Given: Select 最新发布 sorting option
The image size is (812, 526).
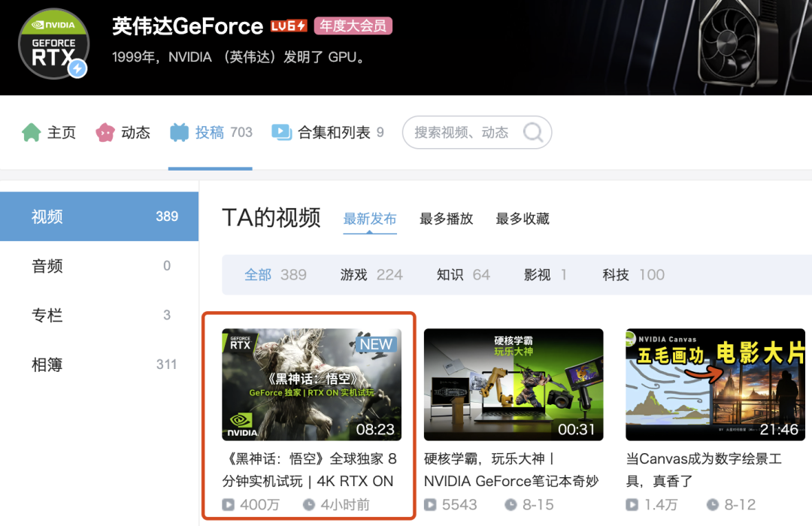Looking at the screenshot, I should [369, 219].
